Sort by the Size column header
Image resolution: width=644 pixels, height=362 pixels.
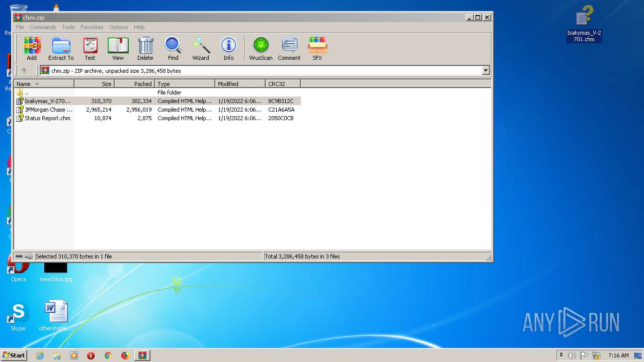[94, 83]
